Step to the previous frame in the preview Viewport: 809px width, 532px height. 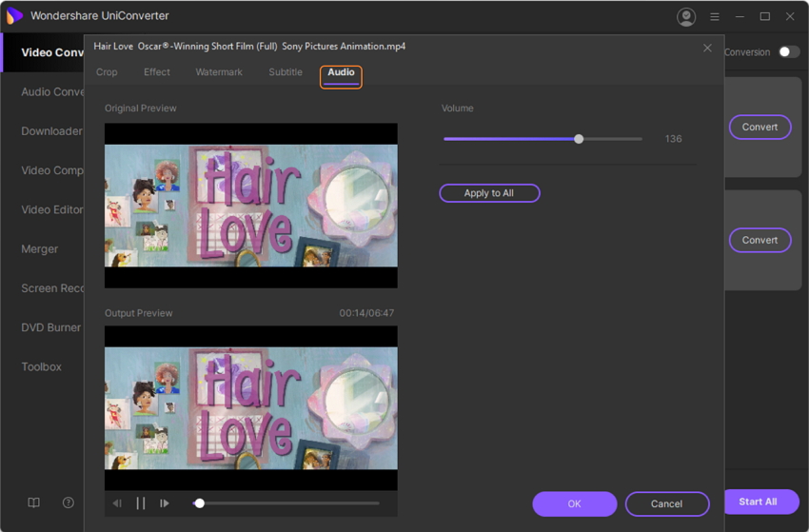tap(117, 503)
